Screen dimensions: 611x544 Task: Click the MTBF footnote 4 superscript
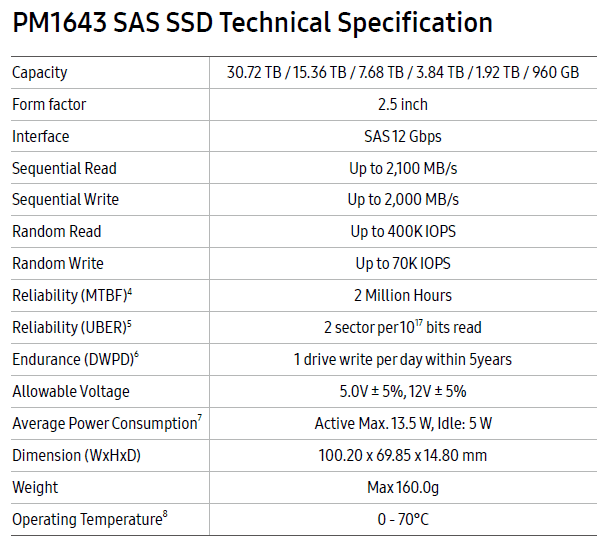click(130, 291)
